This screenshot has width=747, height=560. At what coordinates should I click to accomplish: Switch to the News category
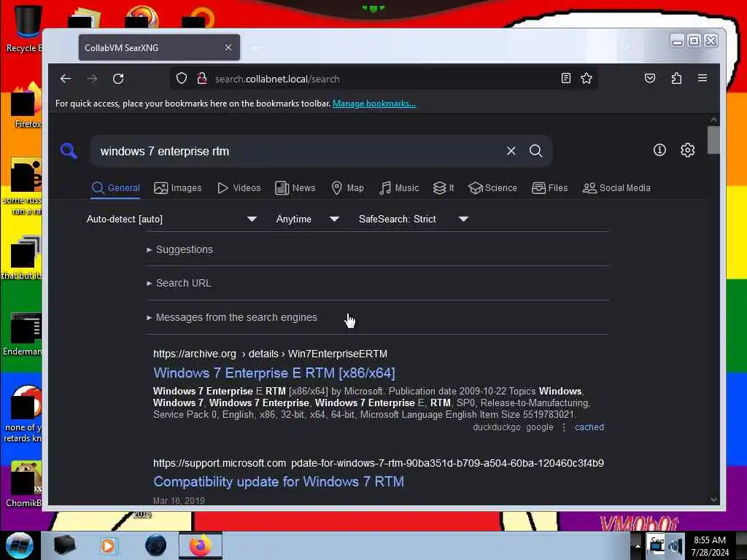[295, 188]
